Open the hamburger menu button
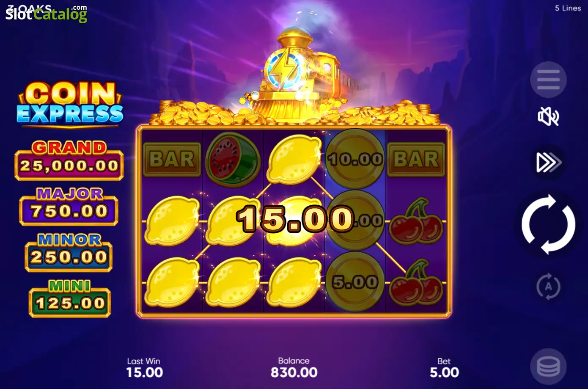 pyautogui.click(x=548, y=80)
